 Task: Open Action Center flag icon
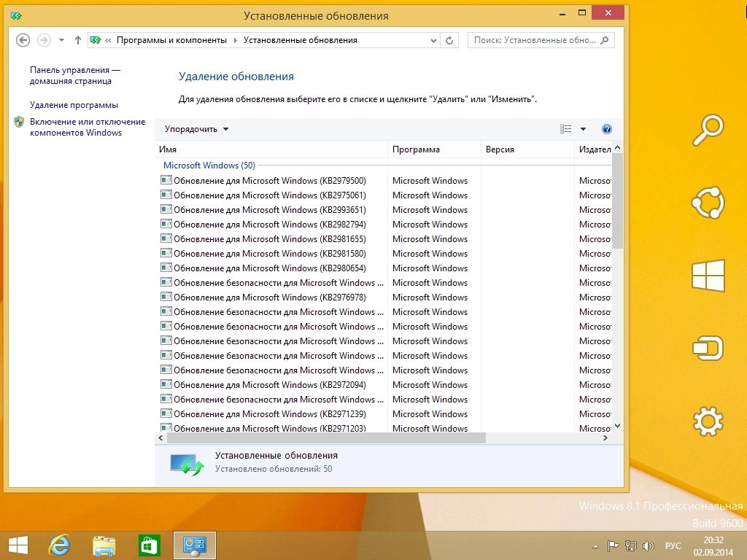(x=613, y=546)
